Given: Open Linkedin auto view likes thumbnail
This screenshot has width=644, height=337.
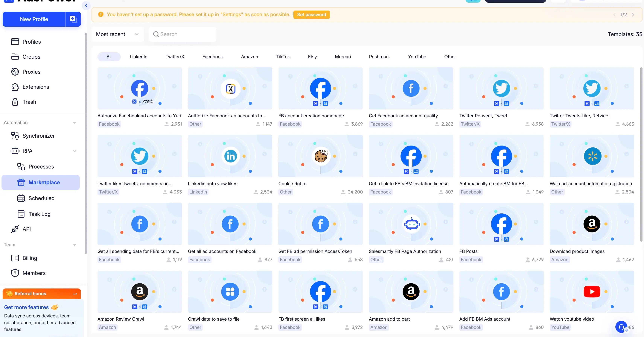Looking at the screenshot, I should (230, 156).
